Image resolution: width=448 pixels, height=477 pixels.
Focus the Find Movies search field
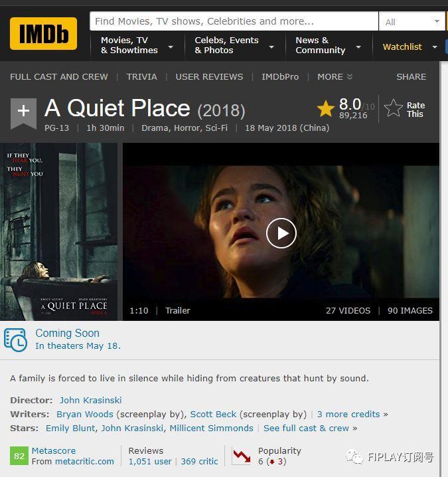(x=234, y=21)
